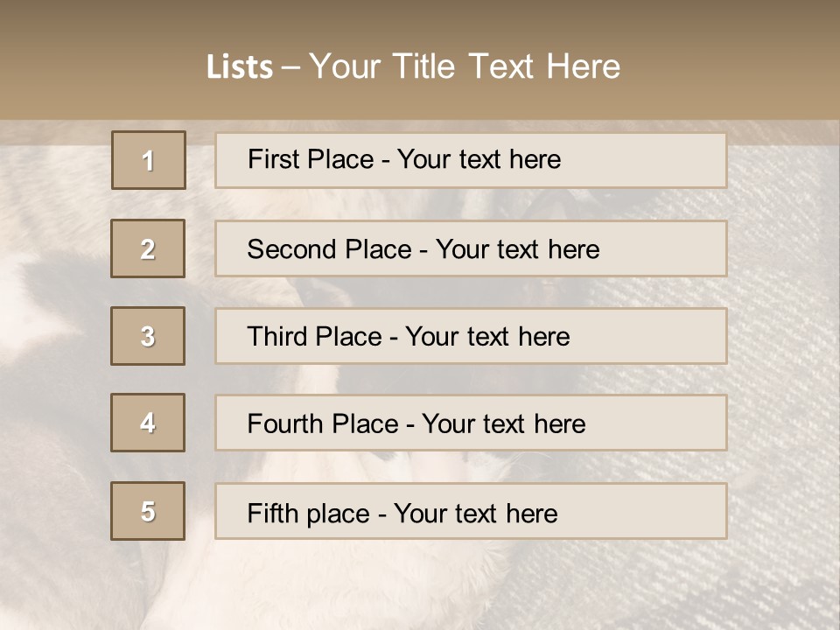Place cursor on the word "Third"
840x630 pixels.
[279, 337]
